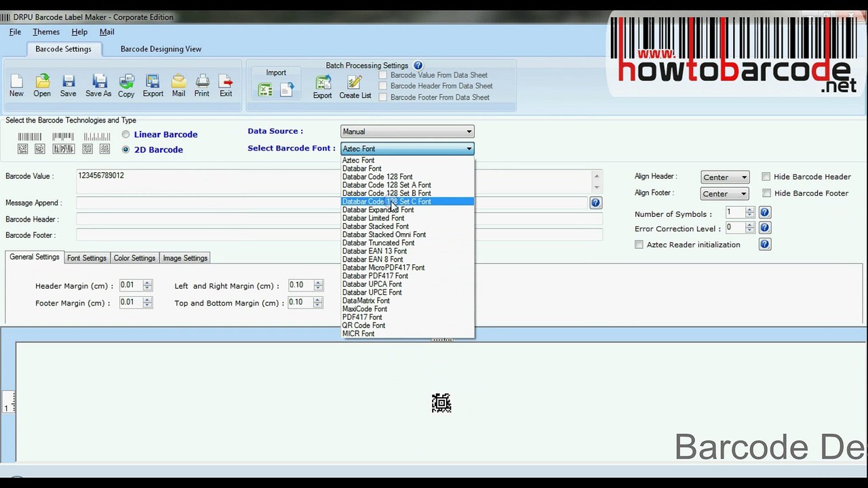Increase Left and Right Margin value
868x488 pixels.
[317, 283]
